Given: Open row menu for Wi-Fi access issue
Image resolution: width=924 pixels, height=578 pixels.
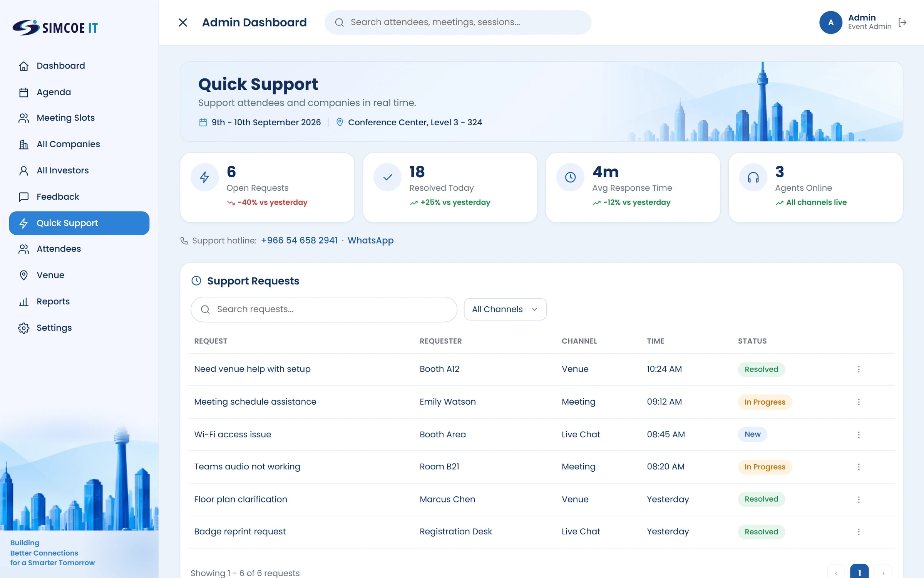Looking at the screenshot, I should click(x=859, y=435).
